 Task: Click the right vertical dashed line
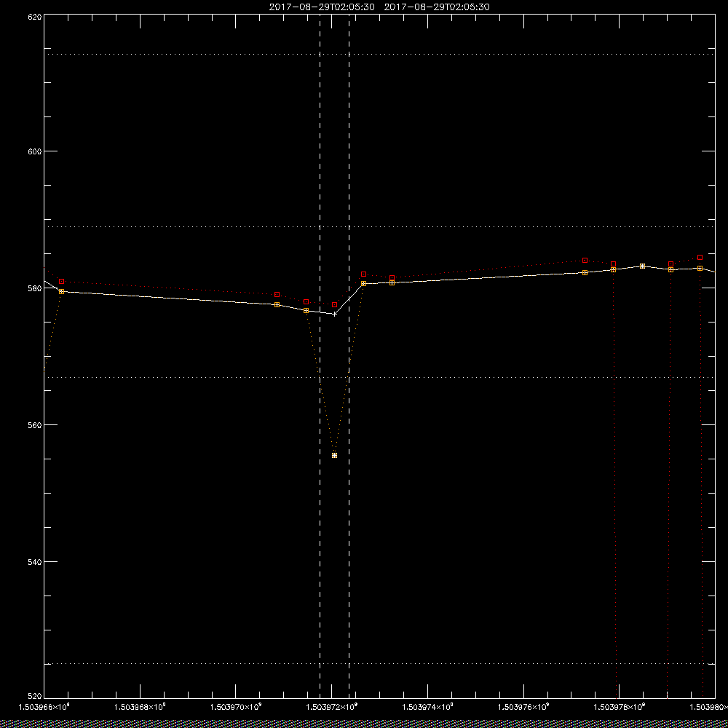[x=349, y=356]
